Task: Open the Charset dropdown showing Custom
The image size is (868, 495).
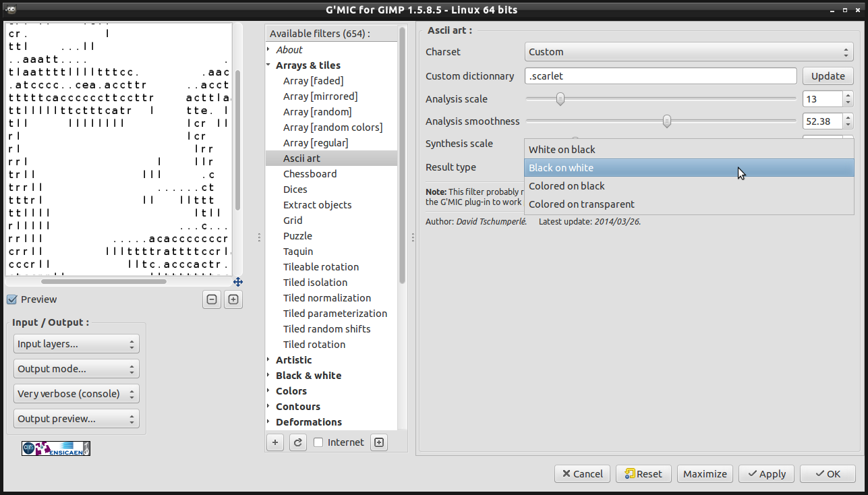Action: pos(689,52)
